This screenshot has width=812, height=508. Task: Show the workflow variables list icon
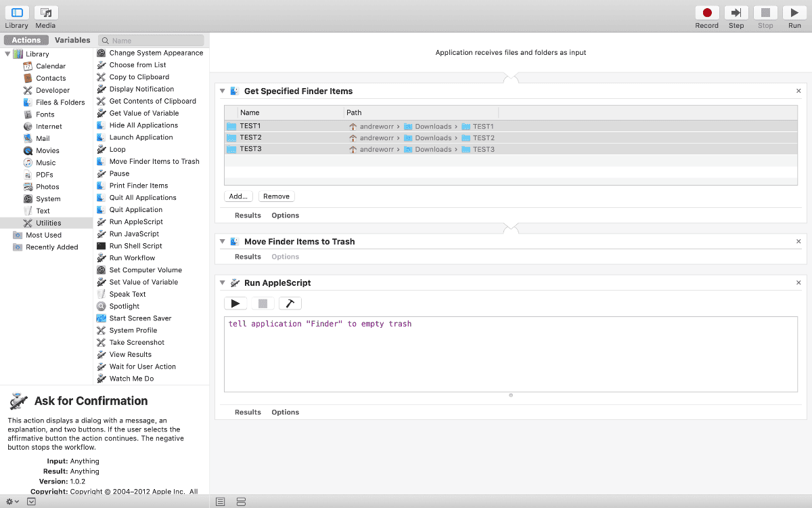pyautogui.click(x=241, y=502)
